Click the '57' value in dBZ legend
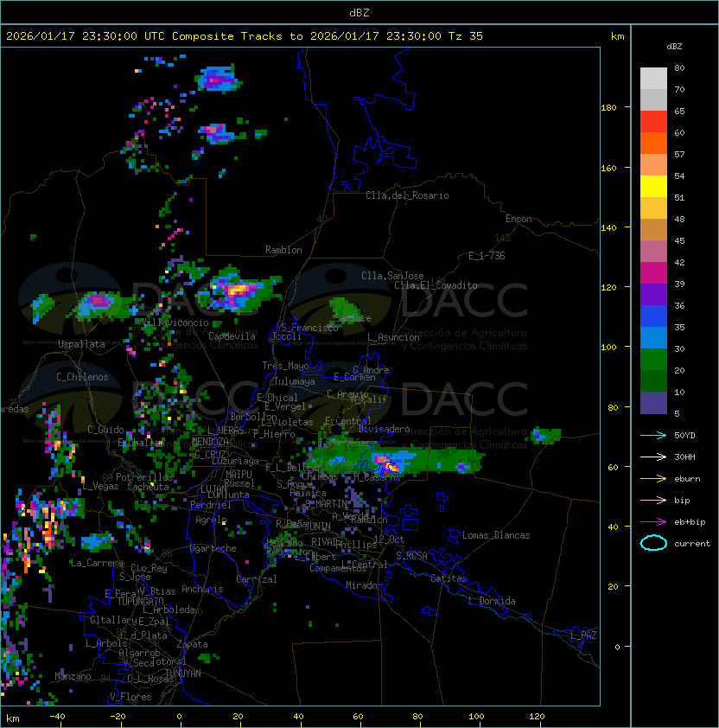719x728 pixels. tap(679, 154)
